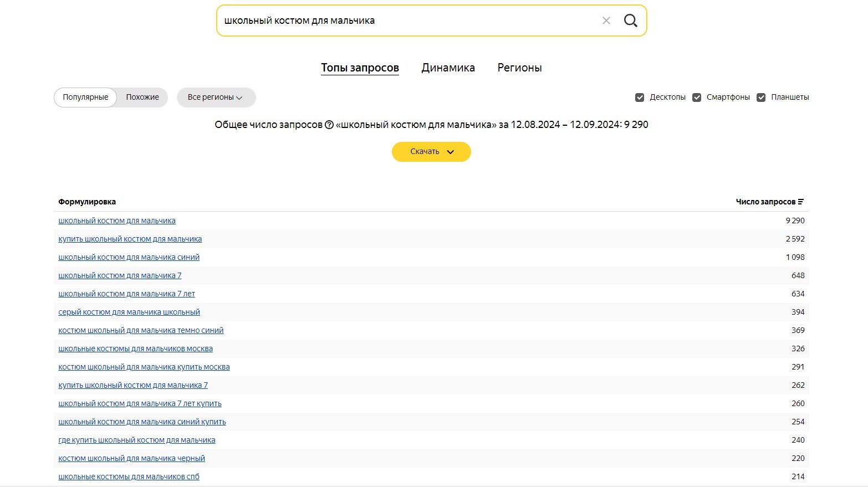
Task: Click the Общее число запросов summary text
Action: click(x=431, y=125)
